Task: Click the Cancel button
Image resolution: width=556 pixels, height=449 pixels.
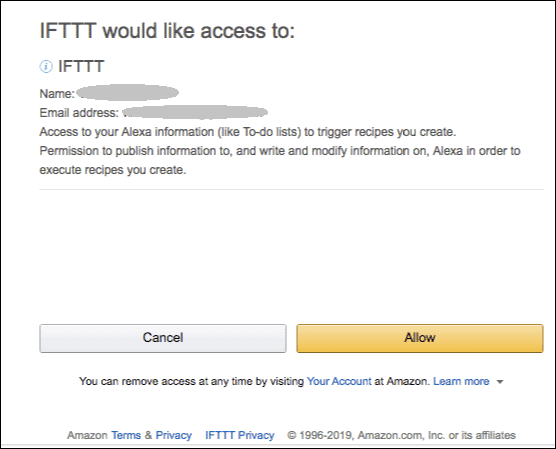Action: coord(163,338)
